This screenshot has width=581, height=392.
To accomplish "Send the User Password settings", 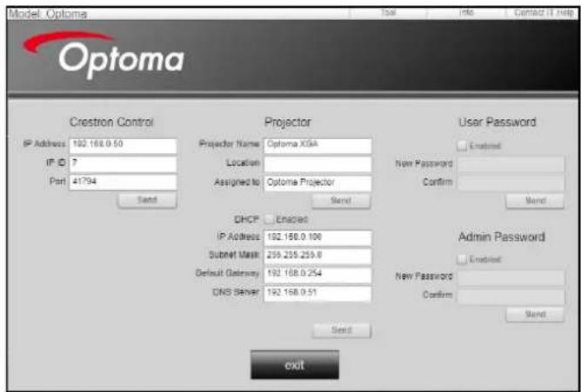I will (x=535, y=201).
